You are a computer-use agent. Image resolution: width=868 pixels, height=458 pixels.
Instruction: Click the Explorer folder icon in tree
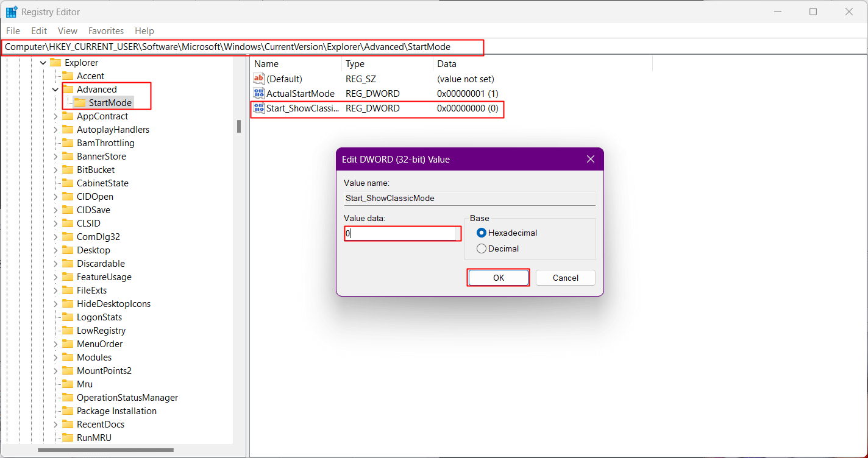click(x=55, y=63)
